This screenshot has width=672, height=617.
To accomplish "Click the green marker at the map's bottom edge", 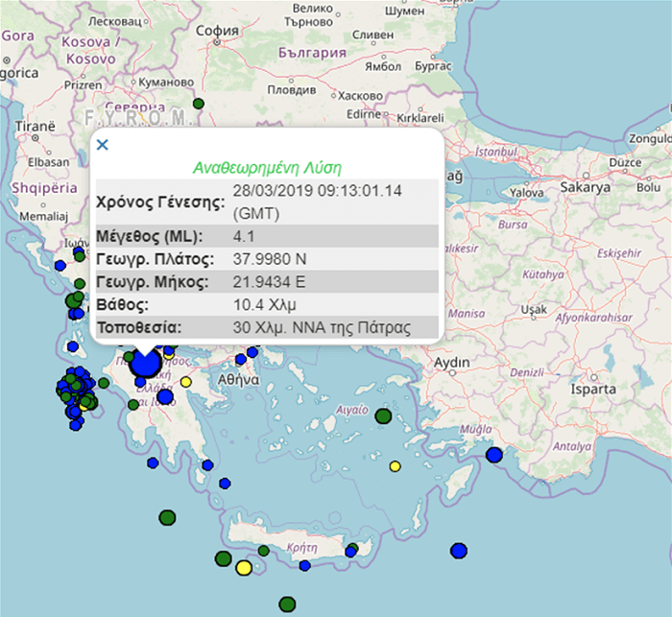I will click(287, 604).
